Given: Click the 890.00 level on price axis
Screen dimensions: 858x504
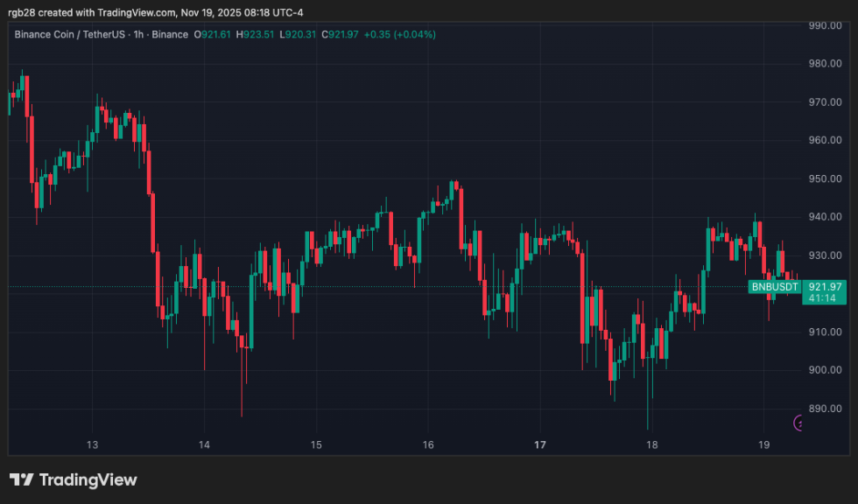Looking at the screenshot, I should [824, 409].
